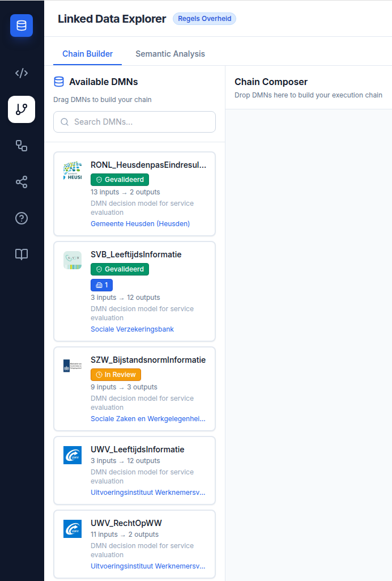
Task: Click the blue badge showing 1
Action: pyautogui.click(x=102, y=285)
